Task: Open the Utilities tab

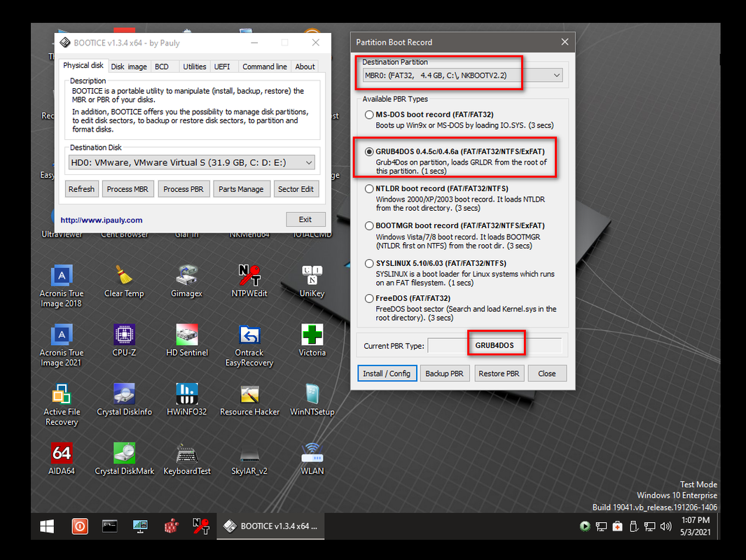Action: pyautogui.click(x=195, y=67)
